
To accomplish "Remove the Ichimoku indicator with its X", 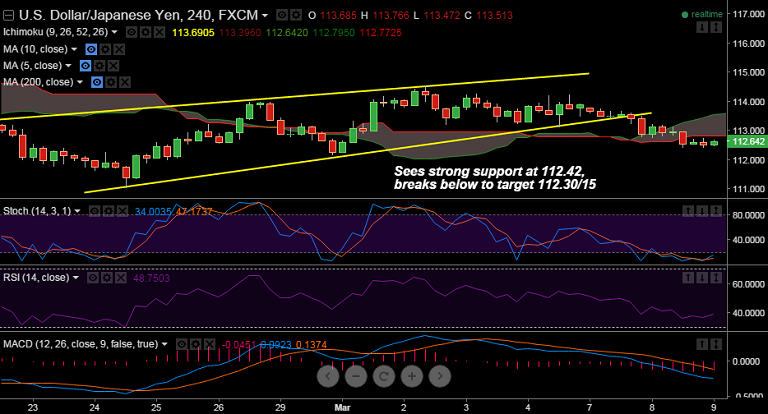I will pyautogui.click(x=160, y=32).
